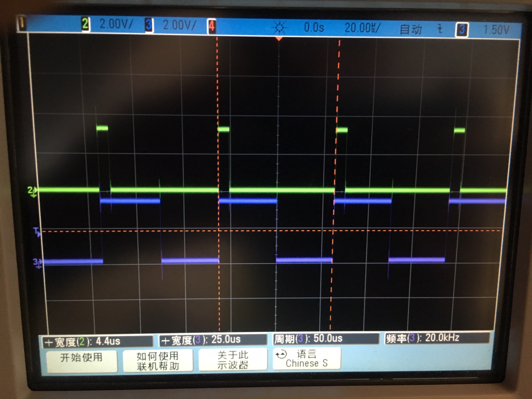532x399 pixels.
Task: Click the 宽度(2) 4.4us measurement readout
Action: [98, 341]
